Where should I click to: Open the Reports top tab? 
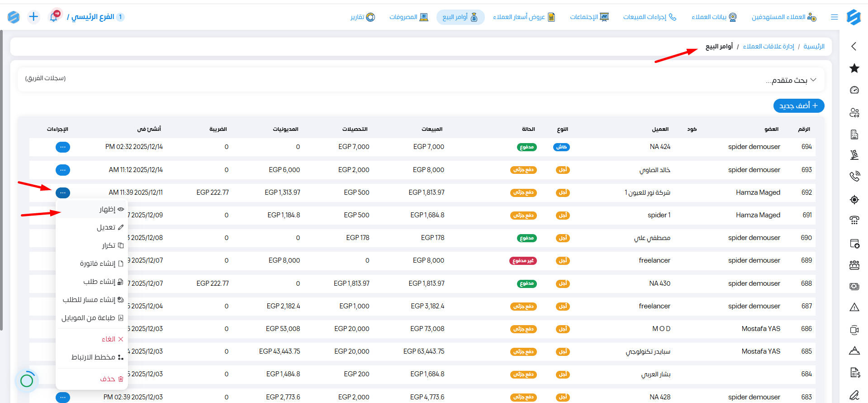362,17
